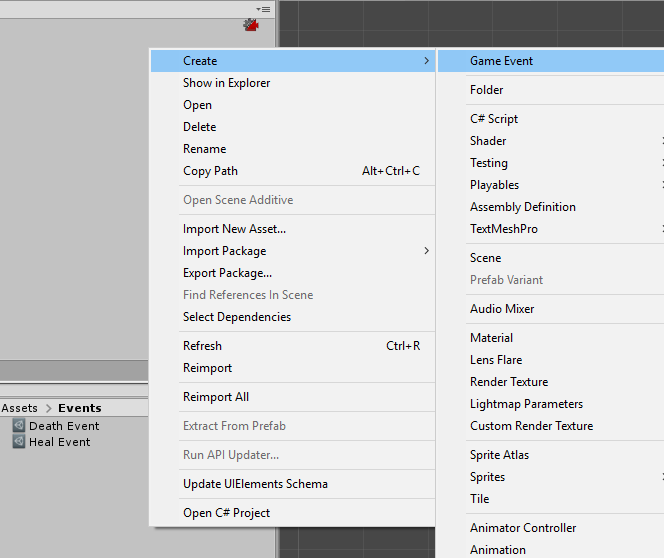Click Events folder in the breadcrumb
The width and height of the screenshot is (664, 558).
click(80, 408)
